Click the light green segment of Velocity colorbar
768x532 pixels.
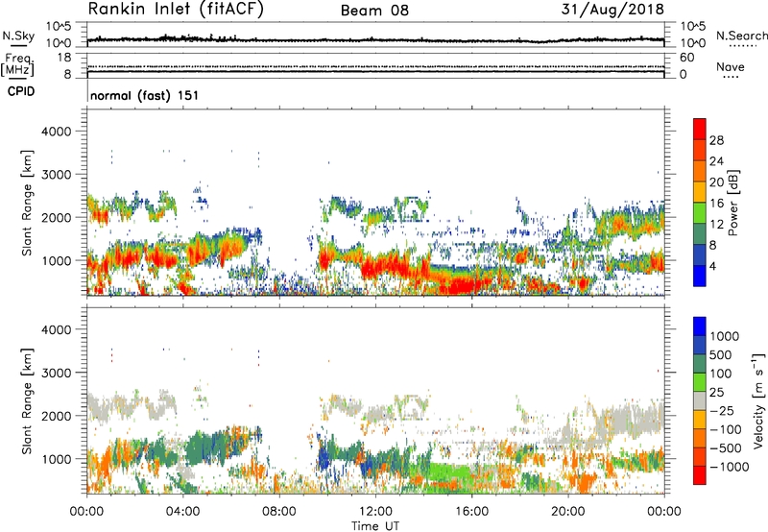(700, 382)
